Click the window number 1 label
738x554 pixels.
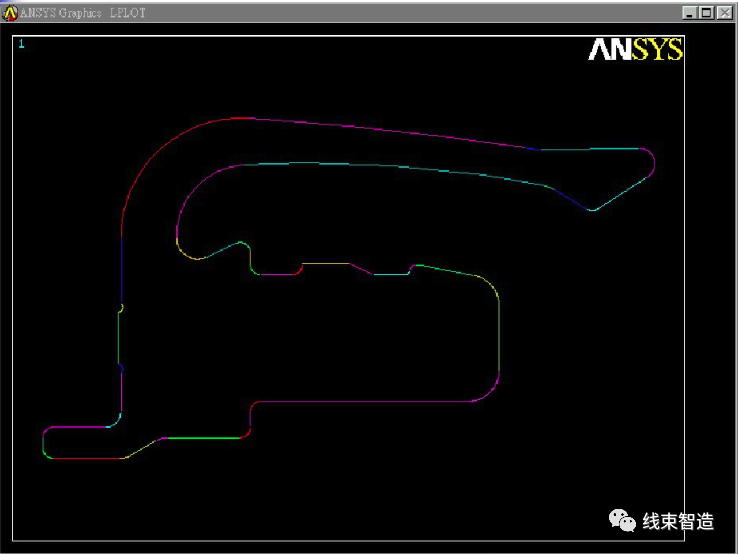tap(21, 44)
